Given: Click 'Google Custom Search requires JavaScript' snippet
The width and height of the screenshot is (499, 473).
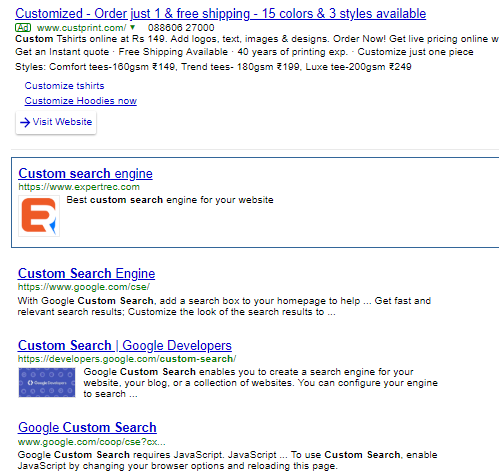Looking at the screenshot, I should pyautogui.click(x=227, y=460).
